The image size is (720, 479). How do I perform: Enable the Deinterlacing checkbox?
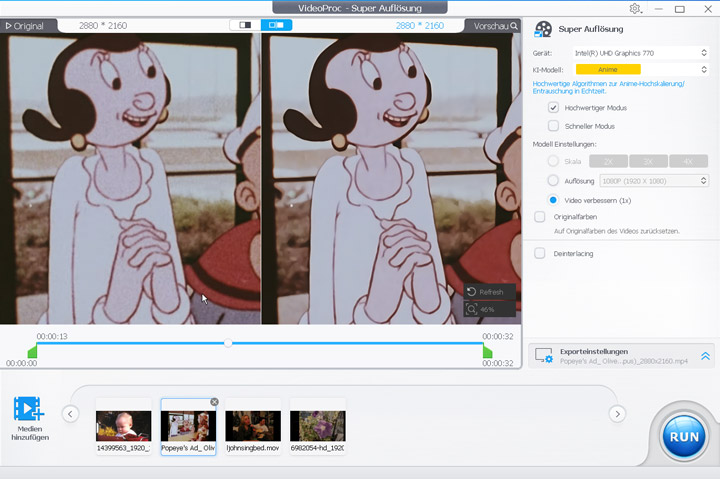tap(540, 253)
